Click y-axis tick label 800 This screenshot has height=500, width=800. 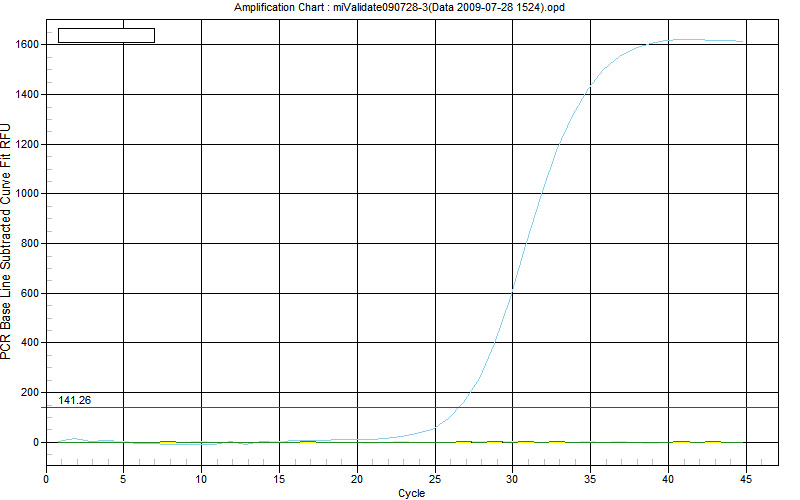pos(29,243)
